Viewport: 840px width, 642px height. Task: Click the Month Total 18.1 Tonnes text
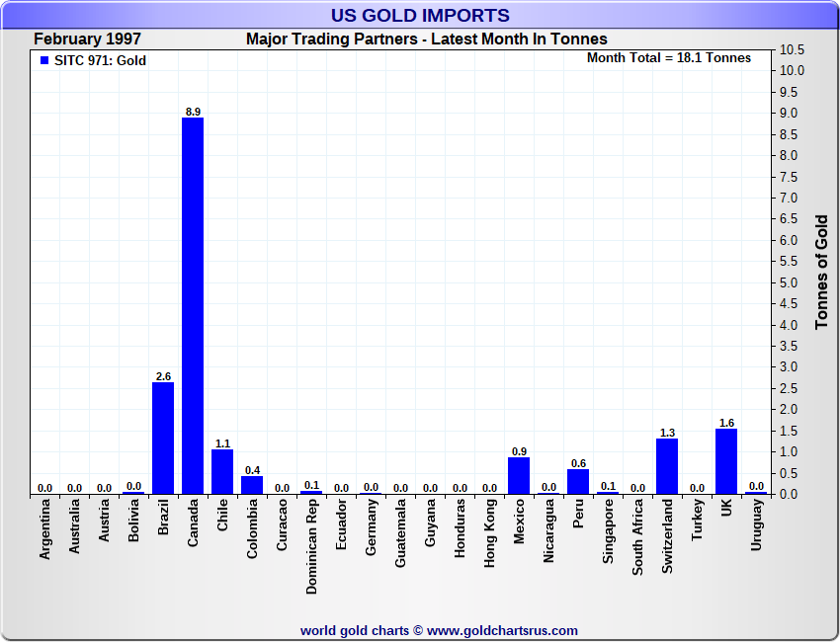click(668, 58)
